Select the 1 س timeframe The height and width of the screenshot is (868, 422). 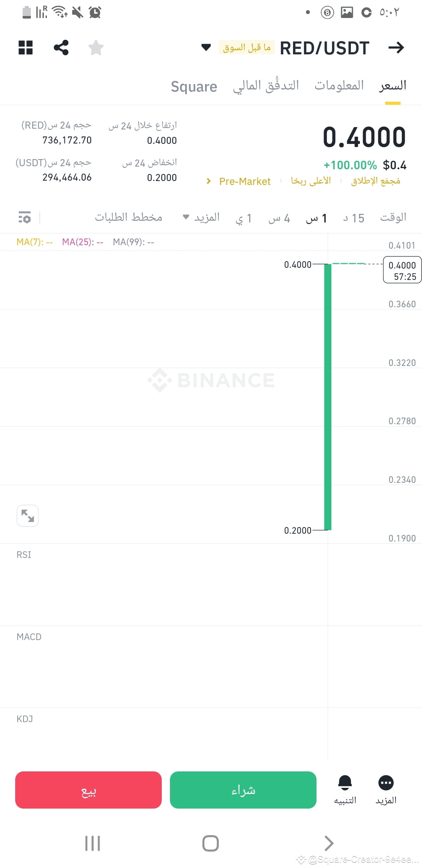click(x=317, y=218)
